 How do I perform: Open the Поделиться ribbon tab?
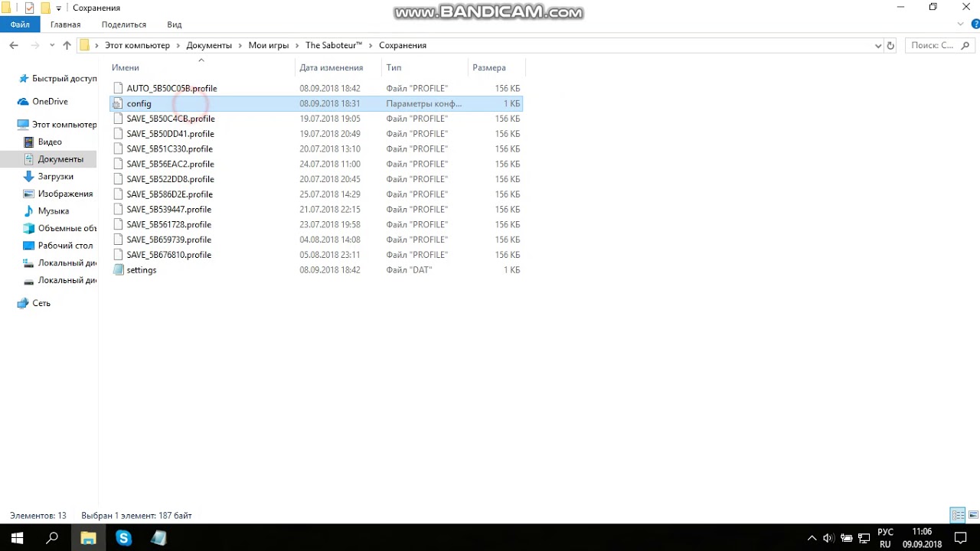[123, 24]
